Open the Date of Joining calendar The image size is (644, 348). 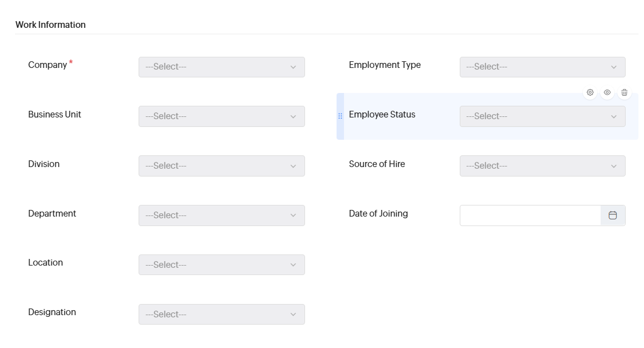coord(613,215)
